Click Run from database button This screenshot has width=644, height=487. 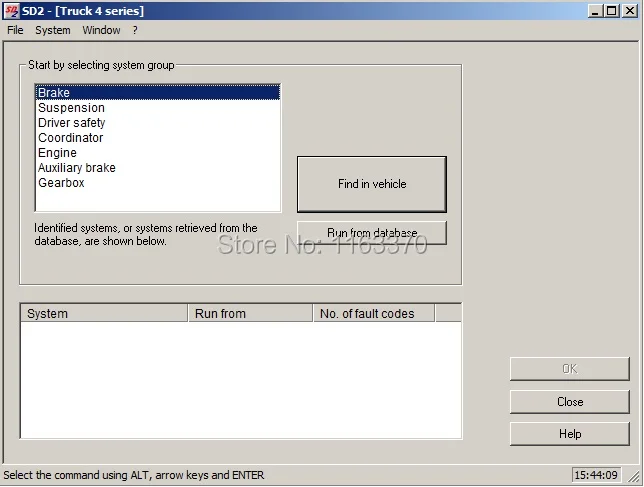click(372, 233)
